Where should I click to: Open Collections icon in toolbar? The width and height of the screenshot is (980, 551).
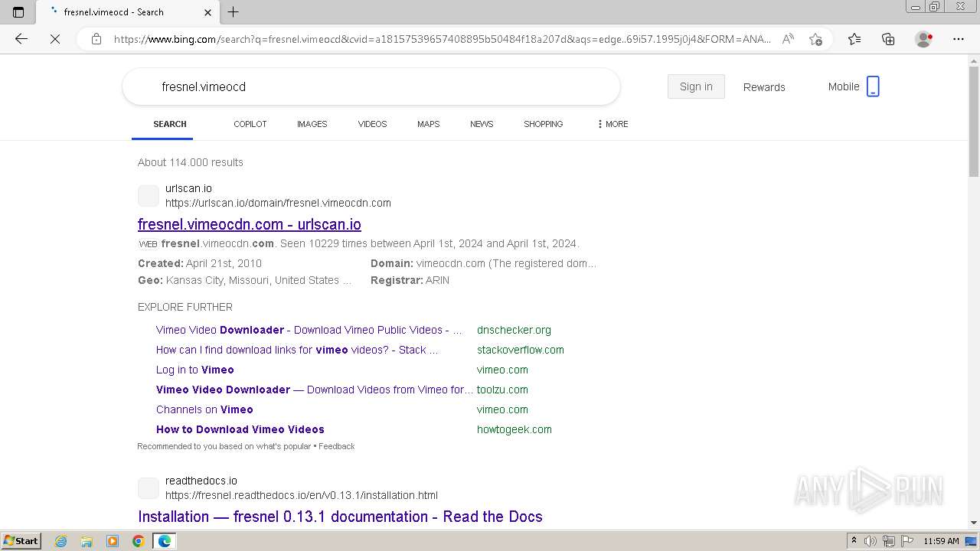coord(888,39)
